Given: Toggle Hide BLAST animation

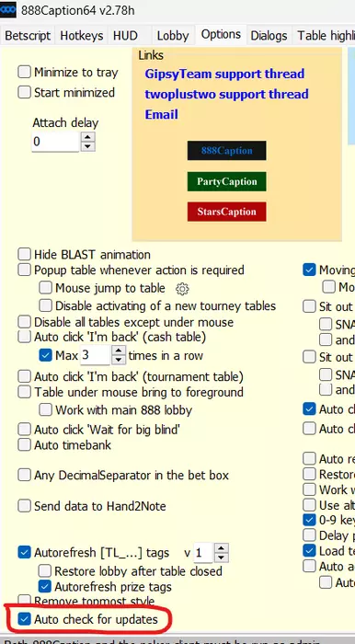Looking at the screenshot, I should pos(24,254).
